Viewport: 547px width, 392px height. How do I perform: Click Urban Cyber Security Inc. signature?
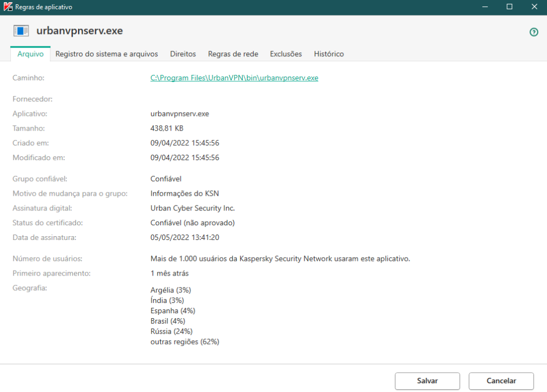[193, 208]
